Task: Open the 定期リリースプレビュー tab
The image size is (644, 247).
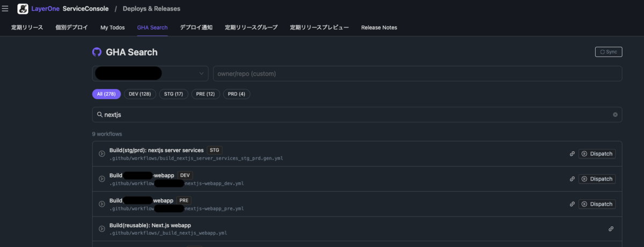Action: click(319, 27)
